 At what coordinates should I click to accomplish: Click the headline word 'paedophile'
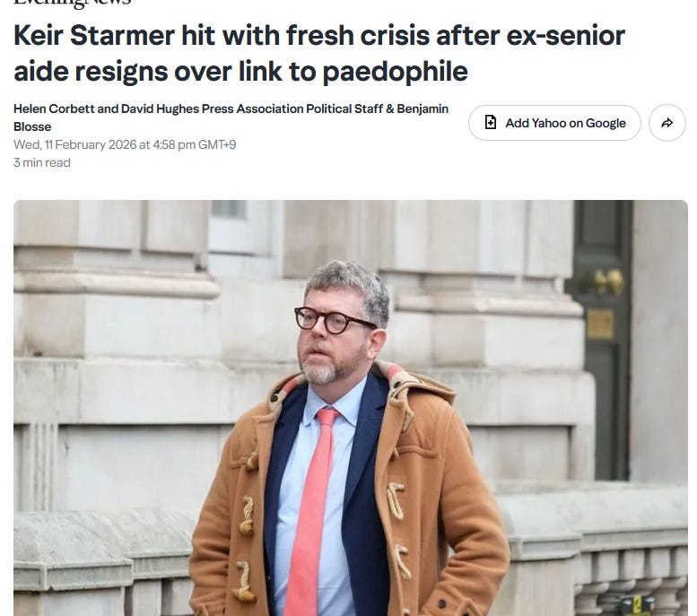396,72
